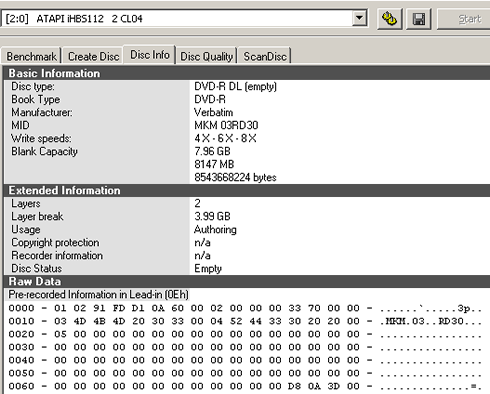Select the raw data row 0010

click(245, 321)
